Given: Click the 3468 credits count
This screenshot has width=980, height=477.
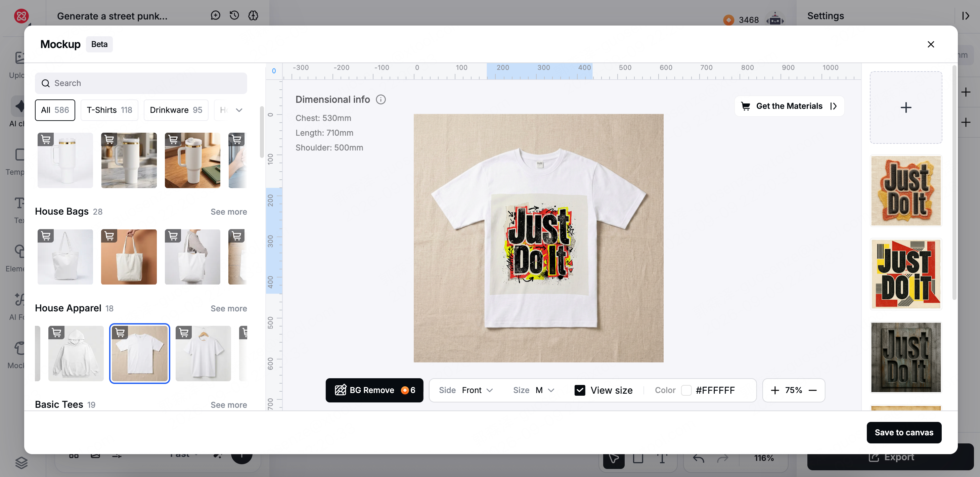Looking at the screenshot, I should pos(748,20).
